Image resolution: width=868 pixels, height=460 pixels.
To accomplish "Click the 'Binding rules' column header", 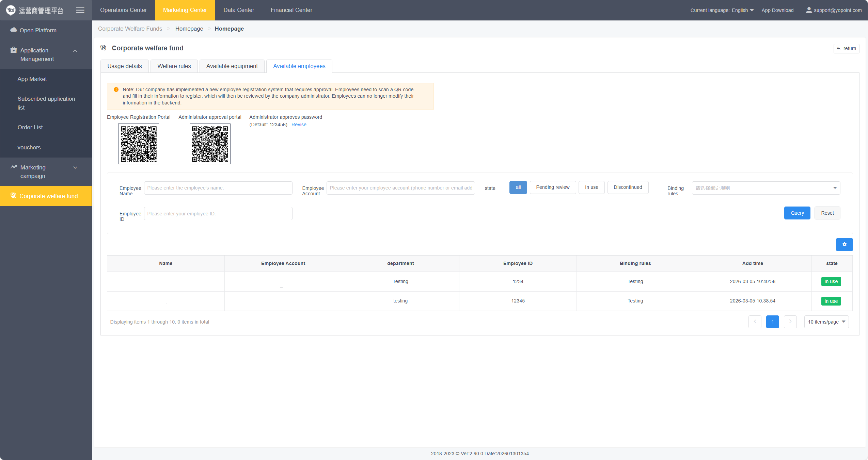I will click(635, 263).
